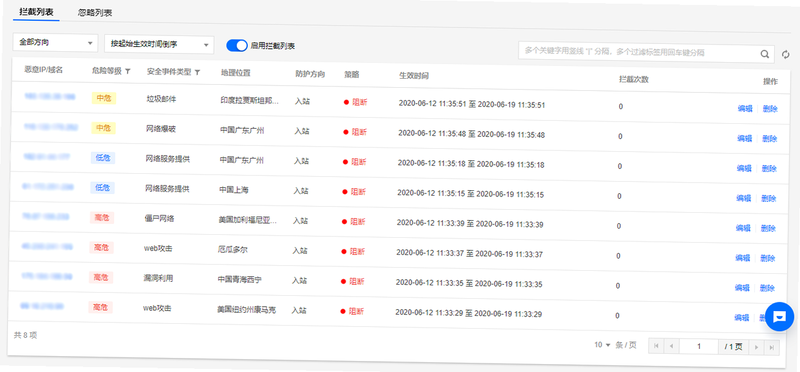Screen dimensions: 800x372
Task: Delete the 漏洞利用 row entry
Action: pyautogui.click(x=767, y=288)
